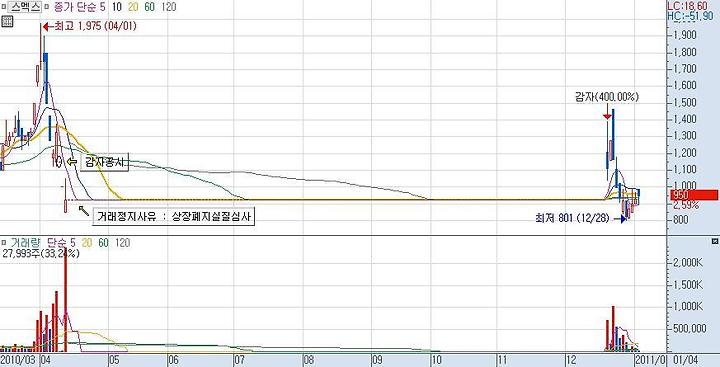The height and width of the screenshot is (367, 720).
Task: Select price moving average 20 in yellow
Action: [134, 7]
